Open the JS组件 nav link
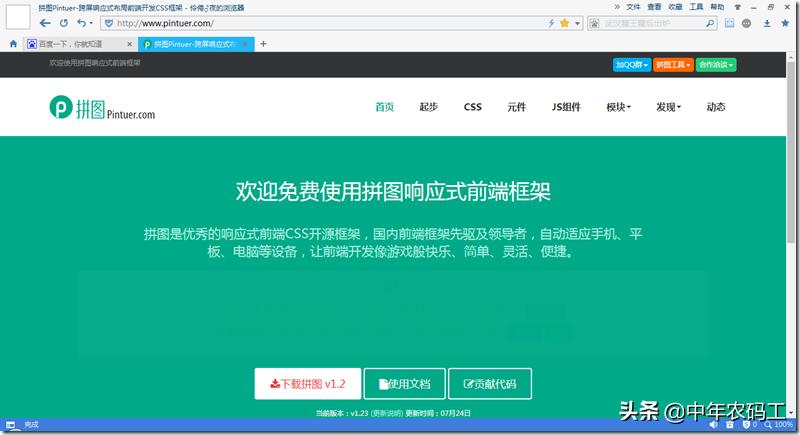The image size is (800, 435). (x=566, y=107)
